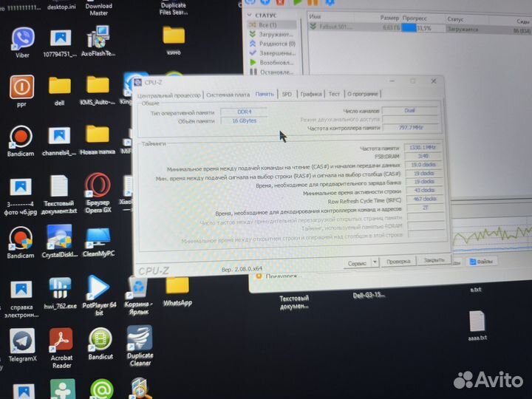Open the Dell-G3-15 desktop item
The image size is (532, 399).
[x=369, y=295]
